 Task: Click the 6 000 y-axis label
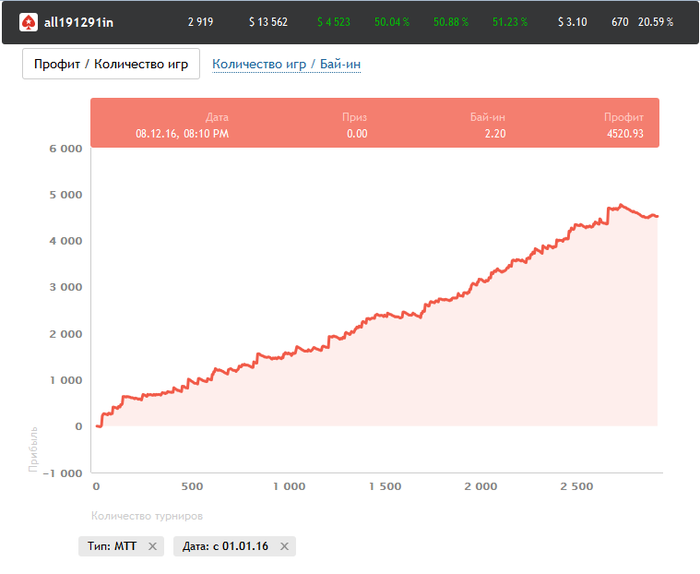point(66,149)
